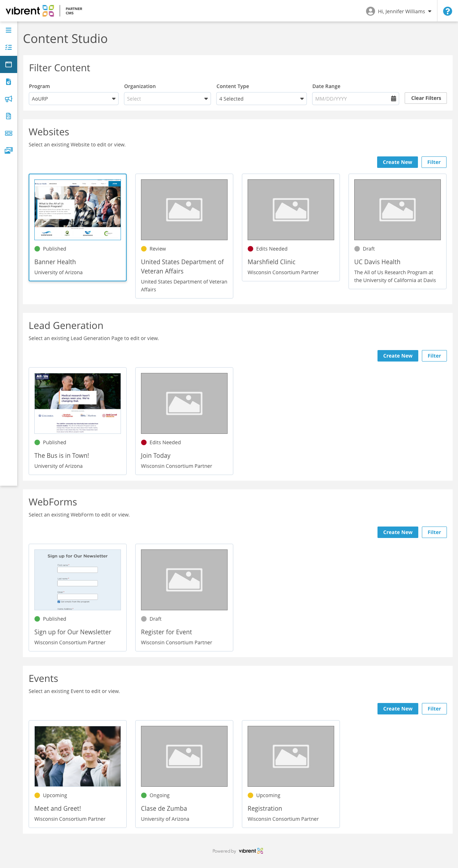Click Published status on Banner Health card
The width and height of the screenshot is (458, 868).
point(50,249)
